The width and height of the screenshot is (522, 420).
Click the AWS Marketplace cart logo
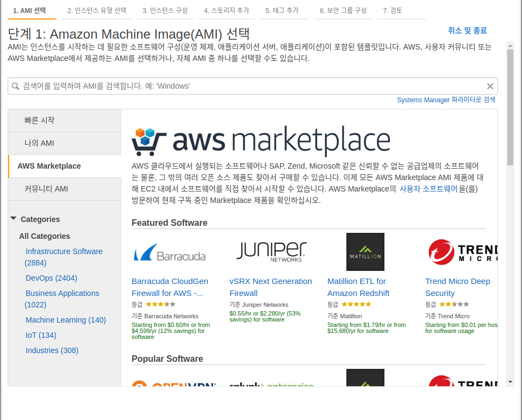coord(149,142)
